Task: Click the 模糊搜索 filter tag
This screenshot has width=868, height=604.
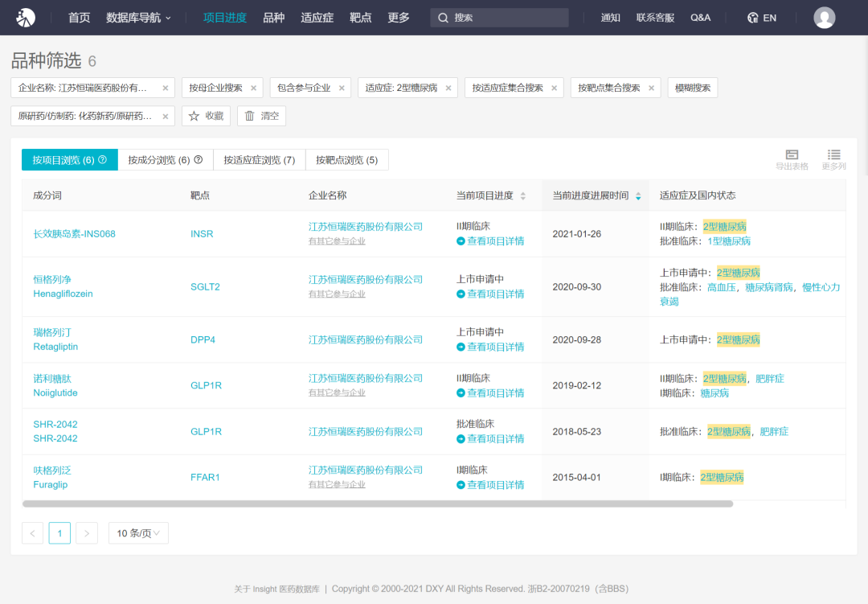Action: pos(693,88)
